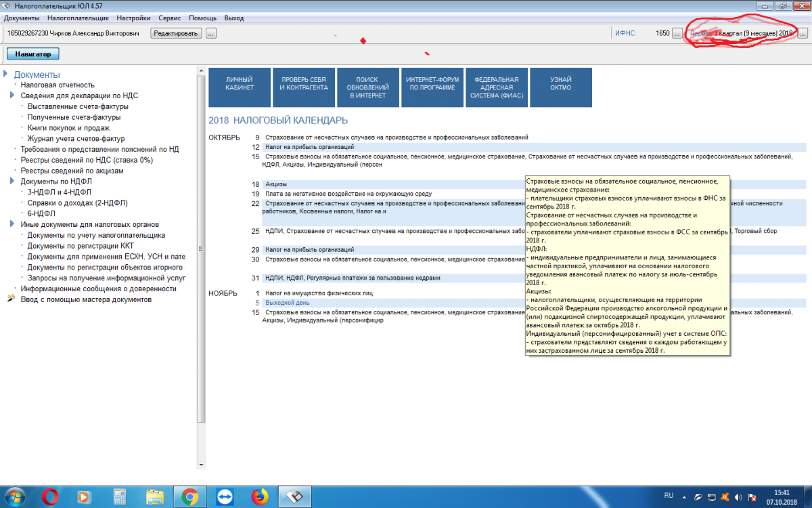Viewport: 812px width, 508px height.
Task: Click November 1 Налог на имущество физических лиц
Action: (x=319, y=293)
